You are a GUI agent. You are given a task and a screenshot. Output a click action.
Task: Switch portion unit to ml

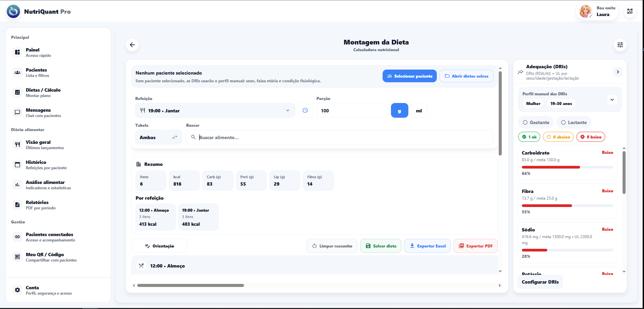point(419,111)
